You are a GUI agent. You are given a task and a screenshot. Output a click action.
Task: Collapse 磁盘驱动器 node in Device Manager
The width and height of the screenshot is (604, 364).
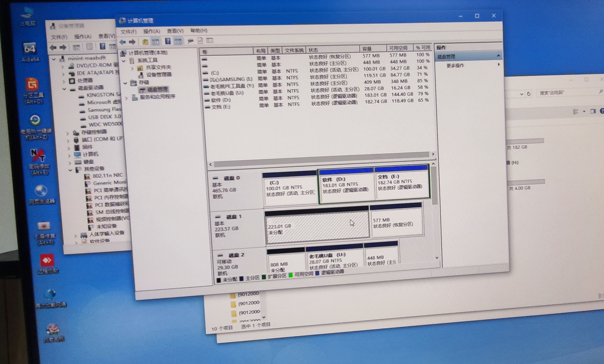[x=64, y=89]
